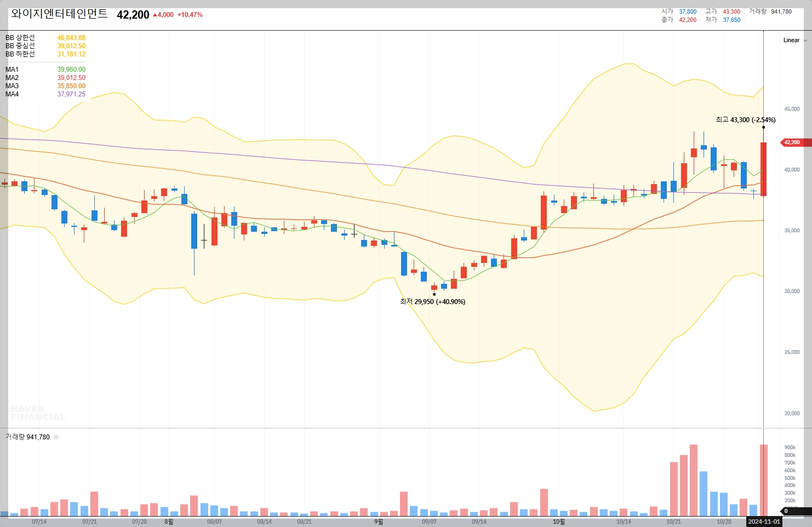Click the 종가 label in the header
The height and width of the screenshot is (527, 812).
click(667, 20)
